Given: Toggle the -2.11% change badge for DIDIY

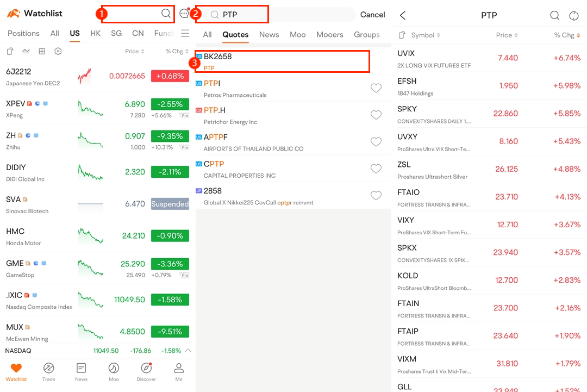Looking at the screenshot, I should 170,172.
